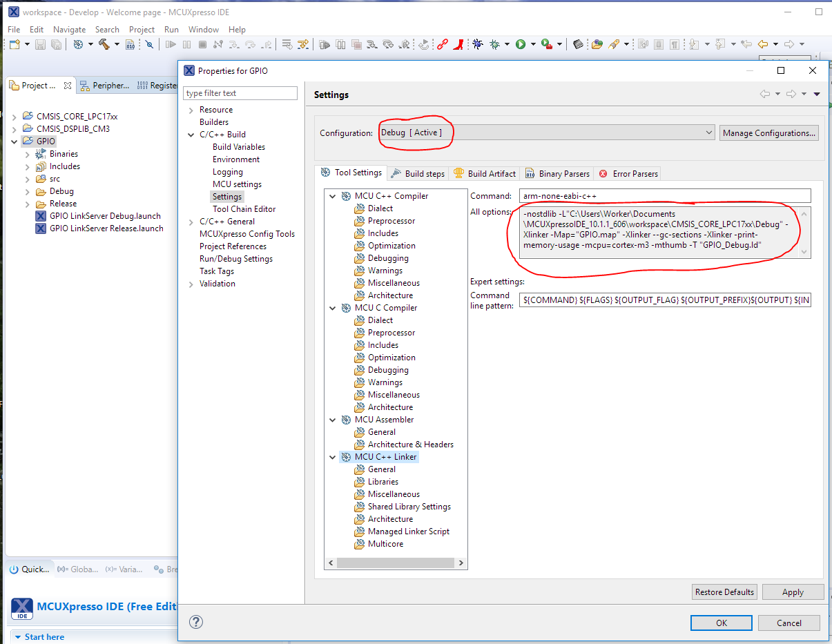Click the dark chip toolbar icon
Image resolution: width=832 pixels, height=644 pixels.
[x=579, y=44]
